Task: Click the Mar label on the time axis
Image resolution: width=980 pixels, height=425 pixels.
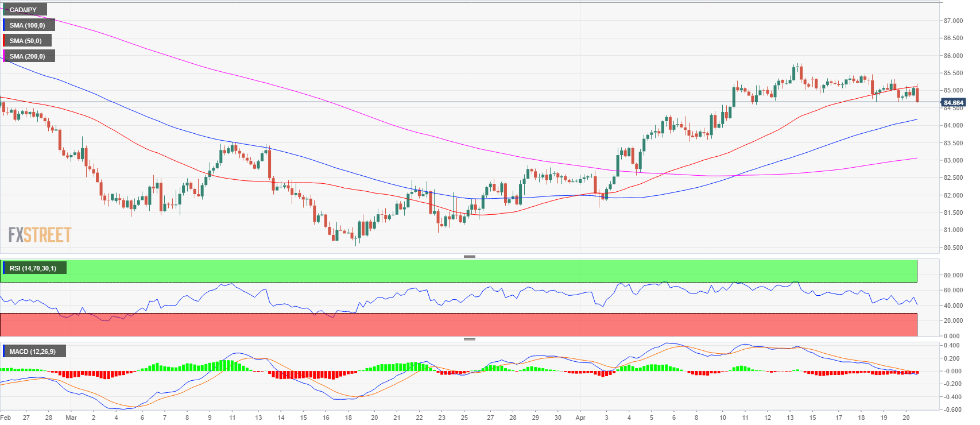Action: coord(71,418)
